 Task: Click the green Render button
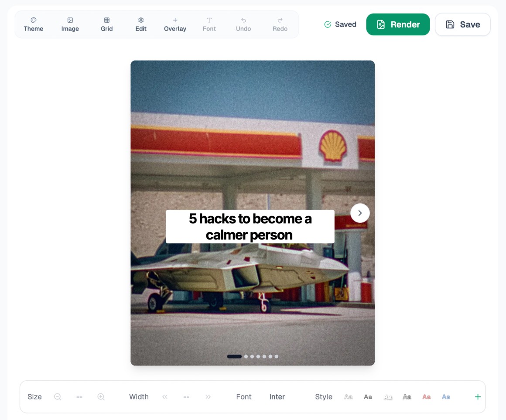[x=398, y=24]
